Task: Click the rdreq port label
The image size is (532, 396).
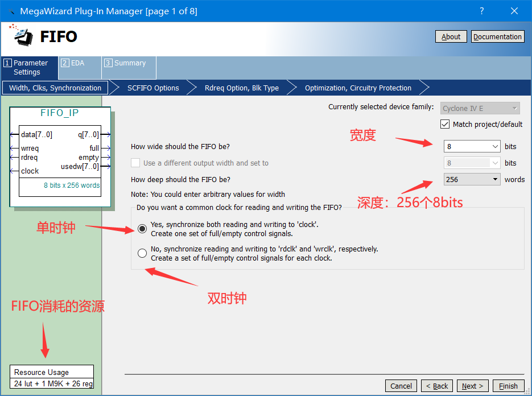Action: (29, 158)
